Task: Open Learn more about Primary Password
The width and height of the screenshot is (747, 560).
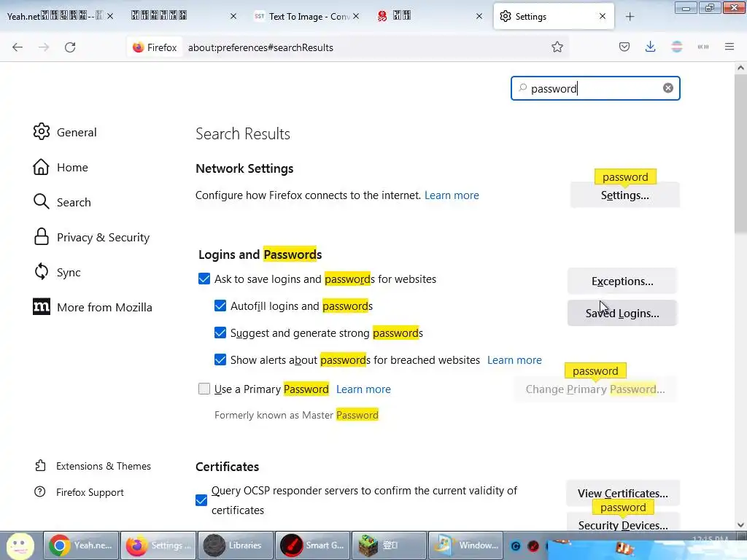Action: 363,389
